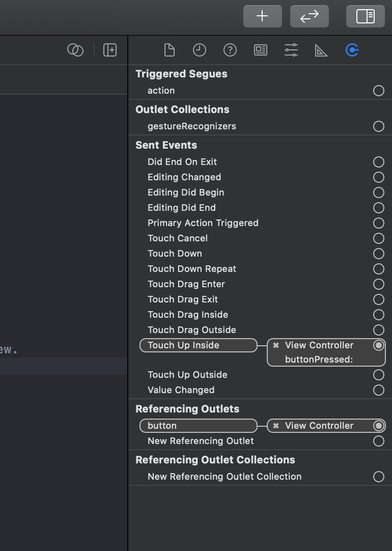The image size is (392, 551).
Task: Click the connection circle for Touch Down
Action: [x=378, y=254]
